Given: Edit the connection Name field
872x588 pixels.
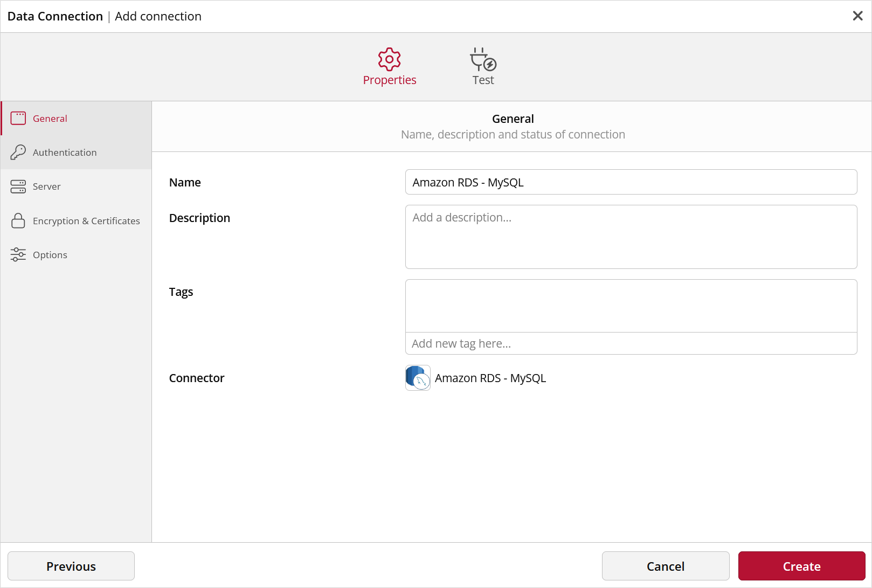Looking at the screenshot, I should click(x=631, y=182).
